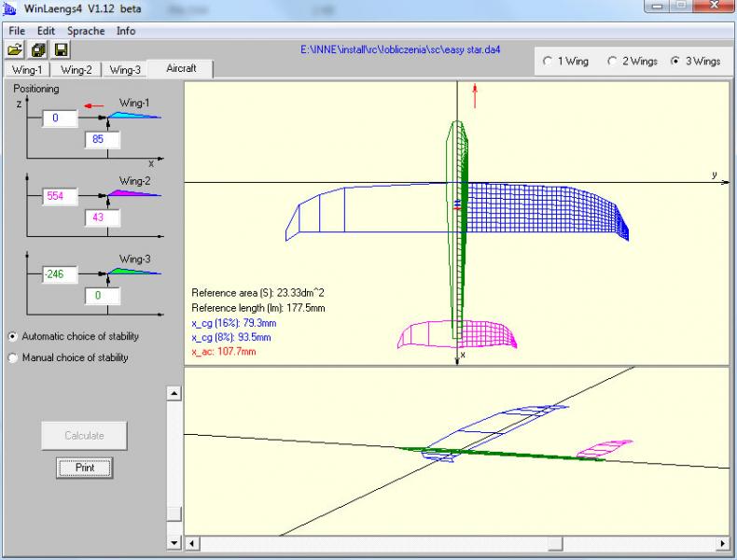Click the magenta Wing-2 airfoil icon
Viewport: 737px width, 560px height.
tap(134, 193)
